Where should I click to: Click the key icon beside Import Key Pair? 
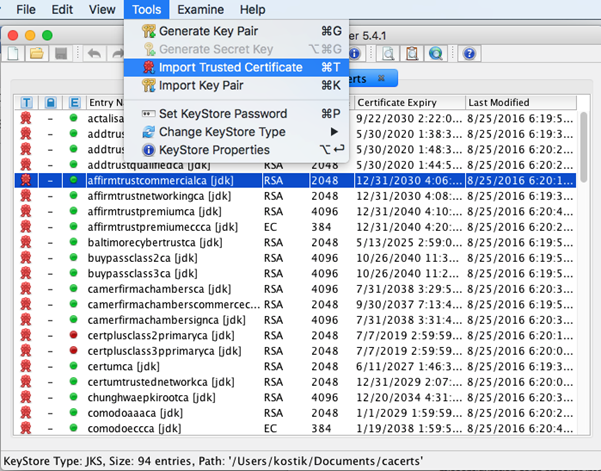tap(149, 85)
